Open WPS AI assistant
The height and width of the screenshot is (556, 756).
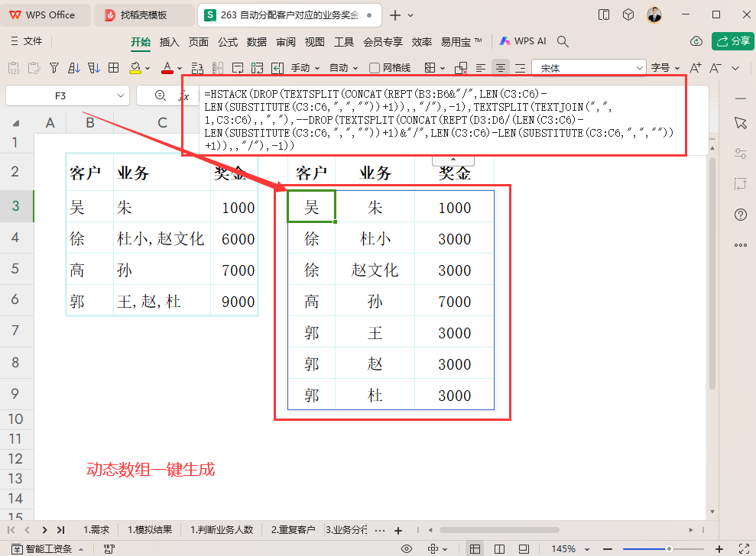(523, 41)
